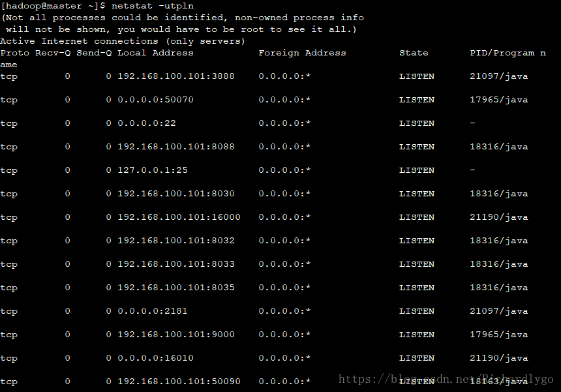This screenshot has width=561, height=392.
Task: Click PID 21190/java in port 16010 row
Action: pyautogui.click(x=499, y=358)
